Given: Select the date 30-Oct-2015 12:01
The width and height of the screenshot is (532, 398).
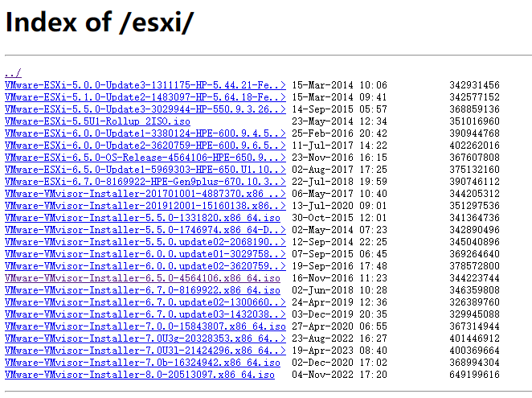Looking at the screenshot, I should coord(339,218).
